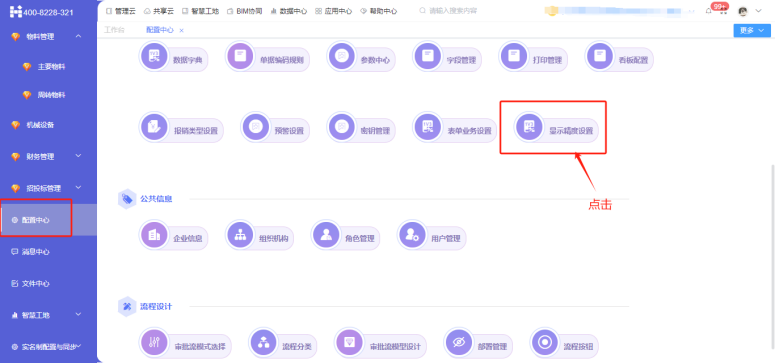Open 消息中心 in the sidebar
Viewport: 775px width, 364px height.
click(x=36, y=252)
